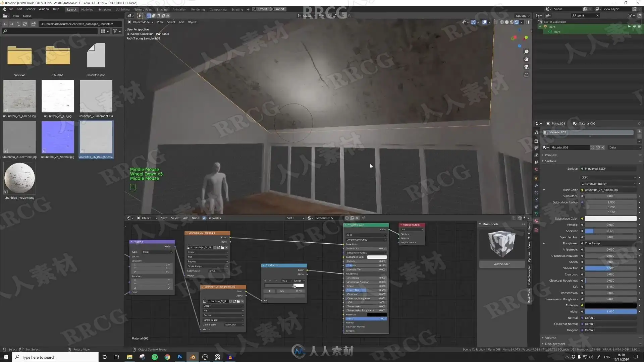Switch to orthographic/perspective grid icon
Image resolution: width=644 pixels, height=362 pixels.
point(526,75)
